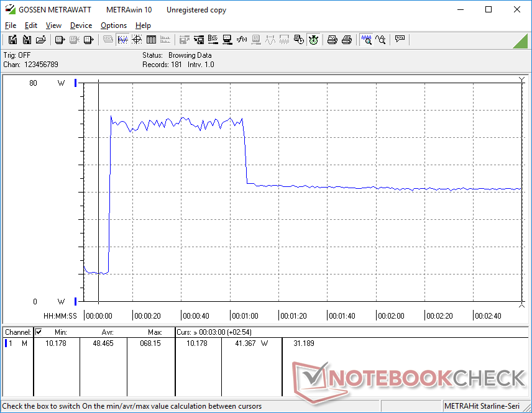Click the cursor reading 41.367 W
Image resolution: width=532 pixels, height=413 pixels.
252,343
